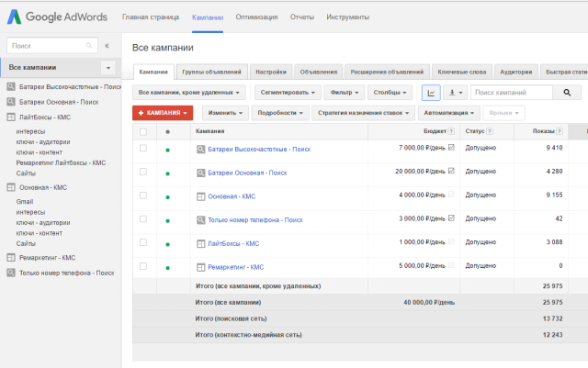Click green status dot for Ремаркетинг - КМС row

click(167, 268)
